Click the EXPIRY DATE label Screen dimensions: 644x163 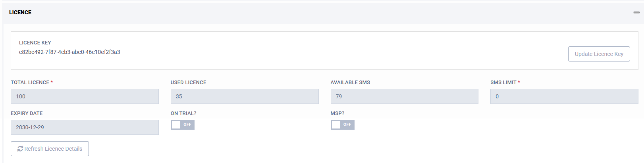coord(27,113)
